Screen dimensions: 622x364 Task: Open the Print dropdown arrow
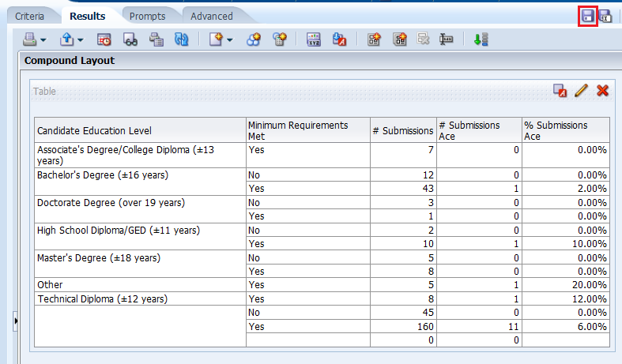[x=43, y=39]
